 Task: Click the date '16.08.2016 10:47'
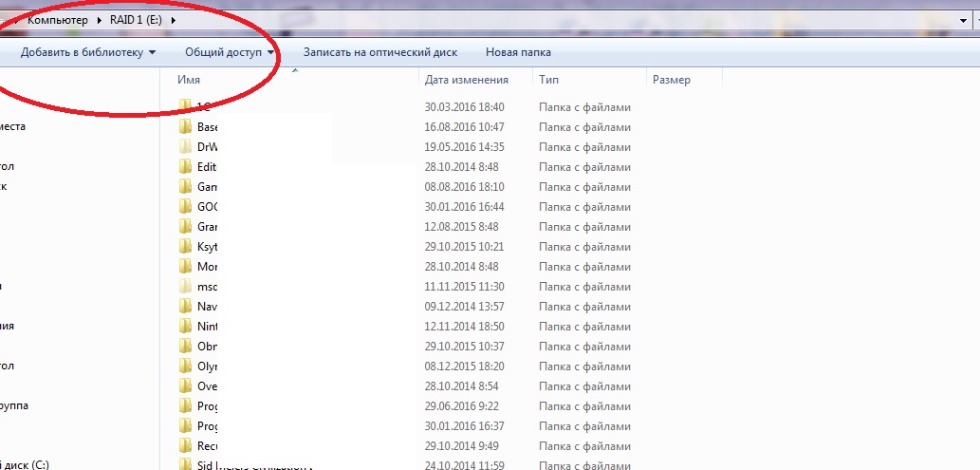[464, 127]
